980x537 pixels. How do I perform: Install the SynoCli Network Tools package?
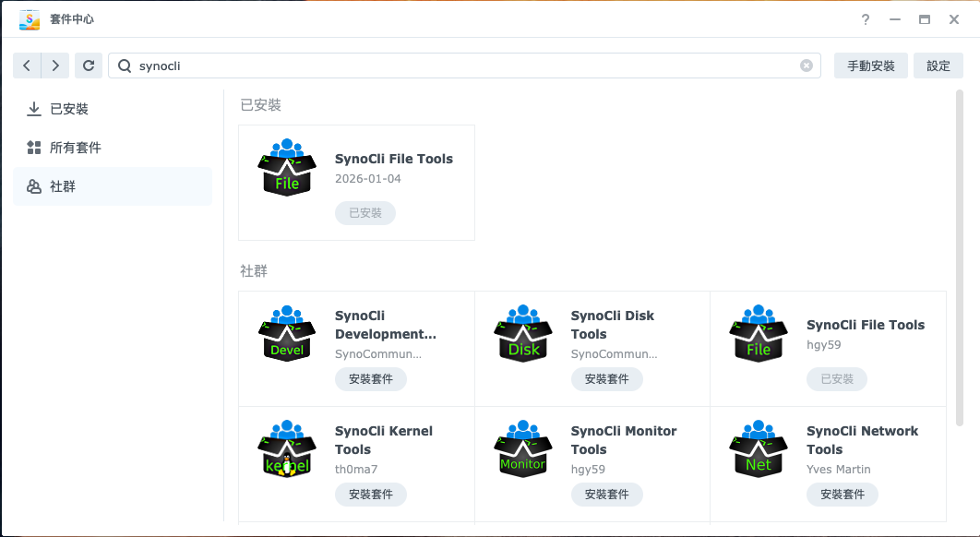point(842,494)
